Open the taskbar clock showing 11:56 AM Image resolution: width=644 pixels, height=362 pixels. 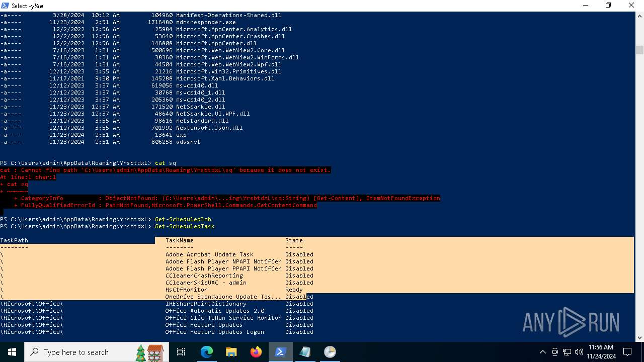click(601, 352)
